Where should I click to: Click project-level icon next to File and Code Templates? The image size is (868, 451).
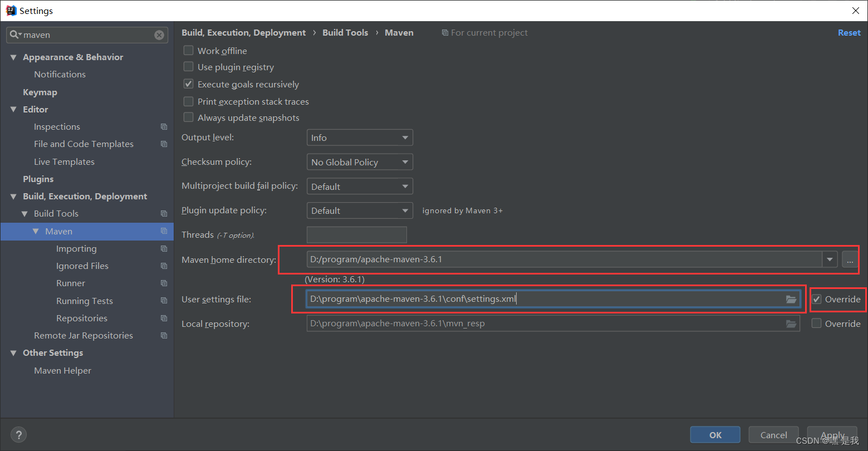pyautogui.click(x=164, y=144)
